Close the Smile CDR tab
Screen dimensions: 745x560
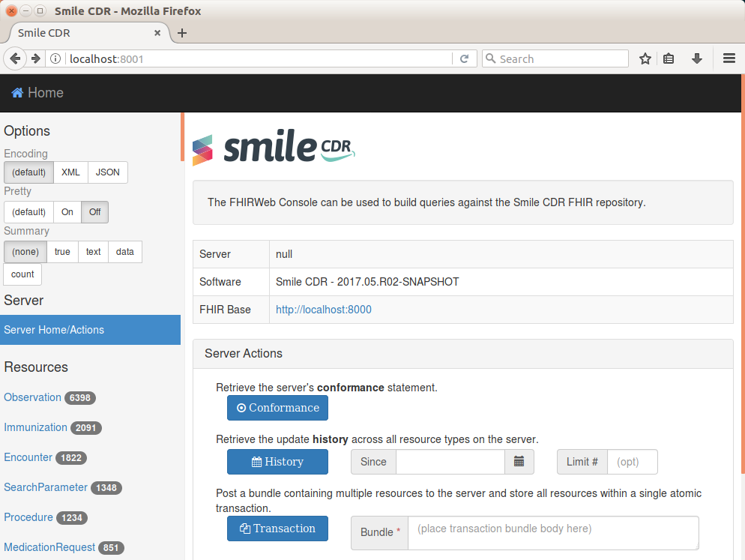click(157, 33)
